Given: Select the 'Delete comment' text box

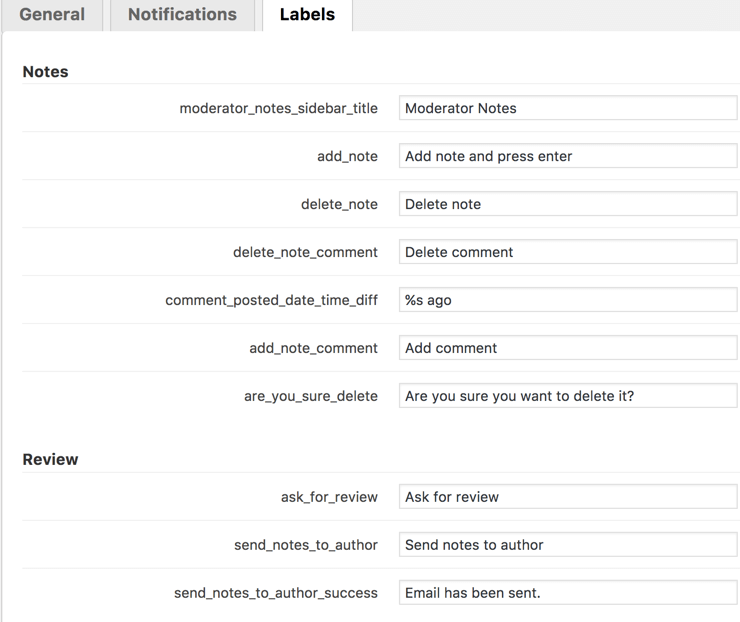Looking at the screenshot, I should coord(567,252).
